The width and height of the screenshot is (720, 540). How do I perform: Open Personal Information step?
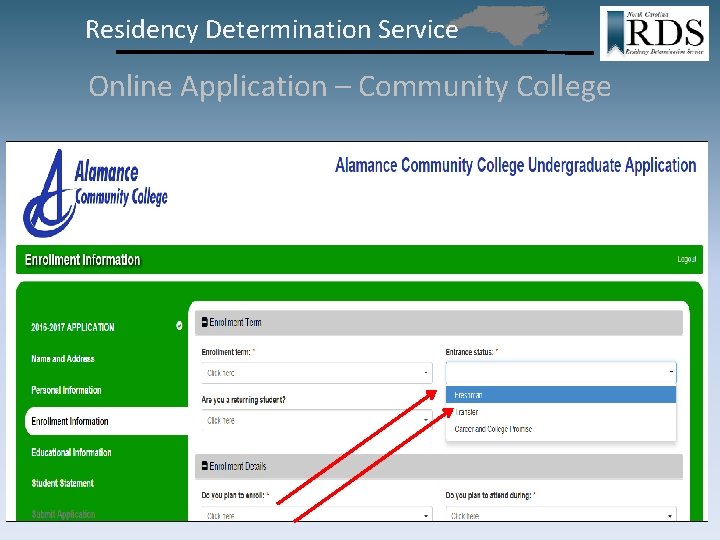(x=66, y=390)
